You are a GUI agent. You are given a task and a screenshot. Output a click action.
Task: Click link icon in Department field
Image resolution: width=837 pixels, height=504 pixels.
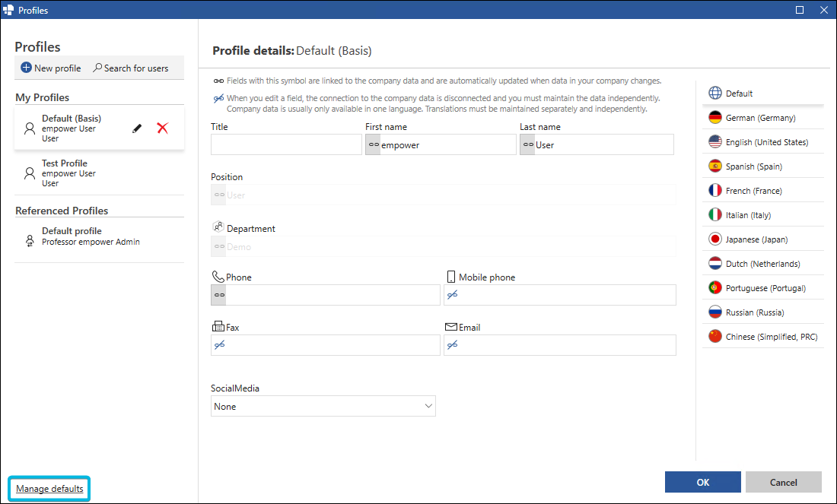[219, 246]
